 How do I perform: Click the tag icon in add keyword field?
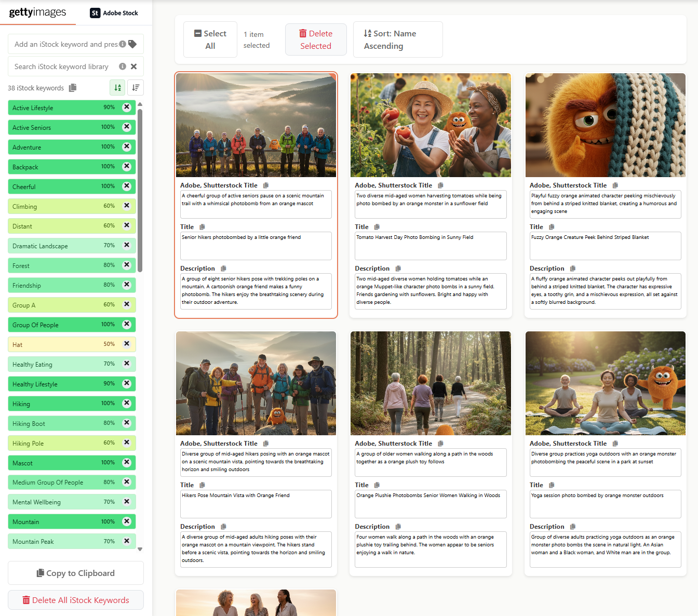(x=132, y=44)
